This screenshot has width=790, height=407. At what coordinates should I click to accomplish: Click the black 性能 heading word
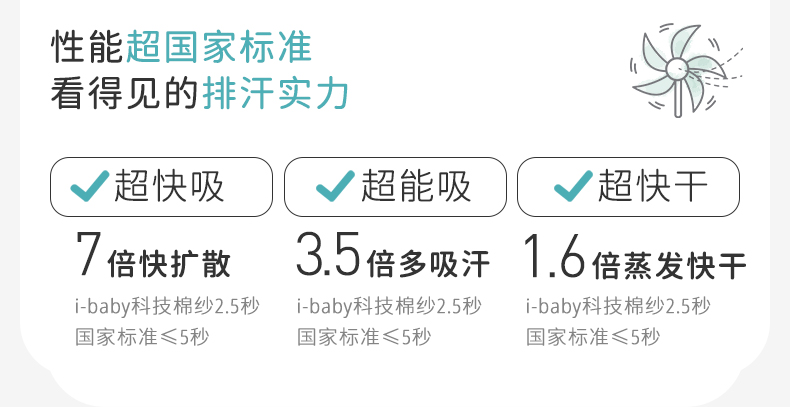click(x=87, y=47)
